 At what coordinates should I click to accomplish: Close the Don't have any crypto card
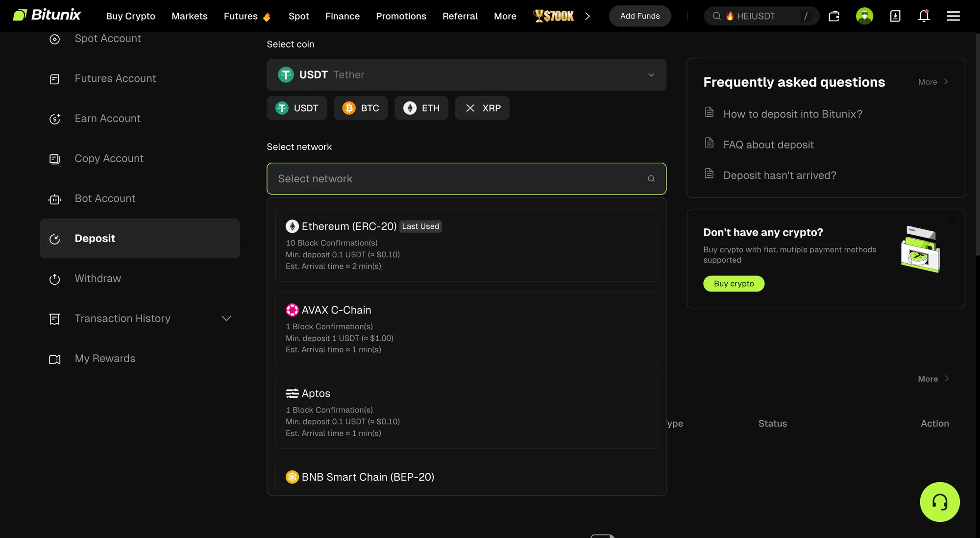[x=952, y=221]
